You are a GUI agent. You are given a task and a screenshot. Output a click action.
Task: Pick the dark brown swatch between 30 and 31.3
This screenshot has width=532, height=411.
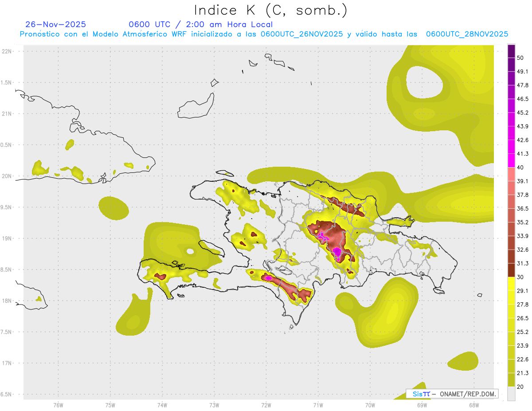click(511, 270)
